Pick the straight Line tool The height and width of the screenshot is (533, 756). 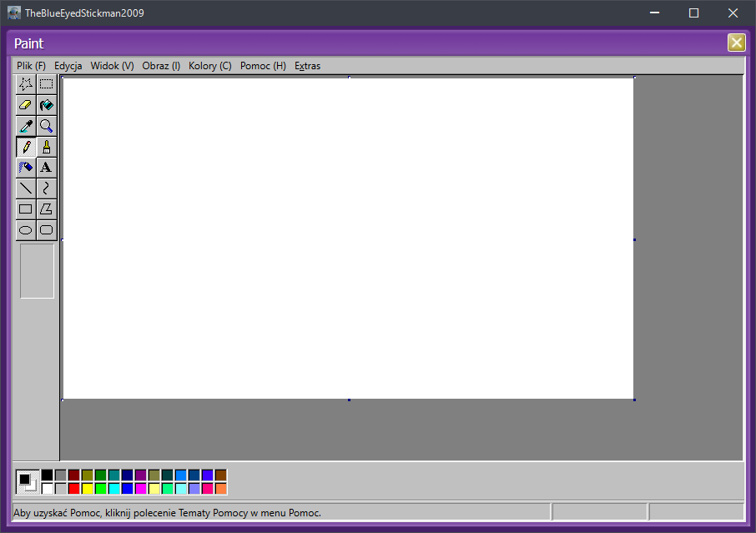click(x=26, y=189)
